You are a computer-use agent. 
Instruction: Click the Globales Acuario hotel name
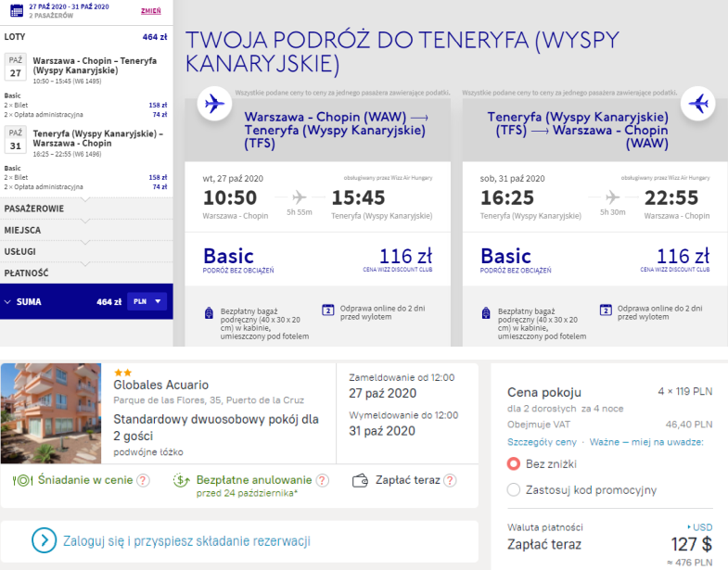coord(161,385)
